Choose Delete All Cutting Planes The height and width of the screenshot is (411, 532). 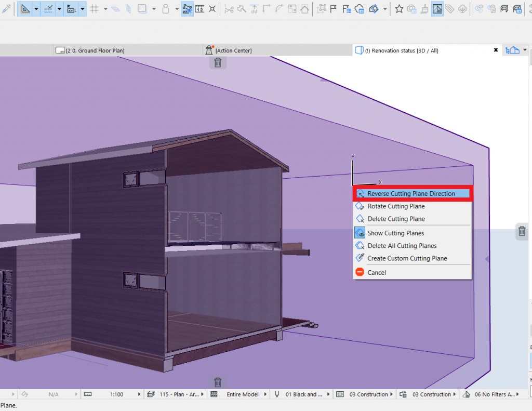(x=412, y=246)
